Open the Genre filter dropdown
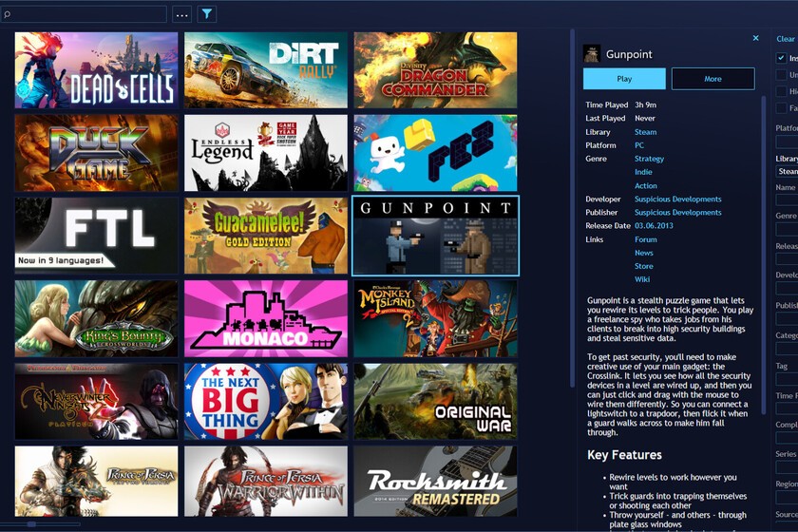 787,229
